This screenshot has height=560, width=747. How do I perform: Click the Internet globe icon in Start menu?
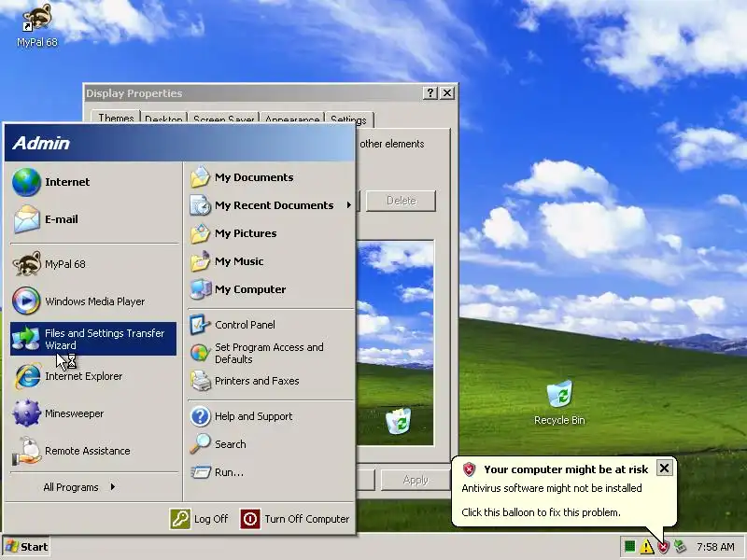coord(26,182)
